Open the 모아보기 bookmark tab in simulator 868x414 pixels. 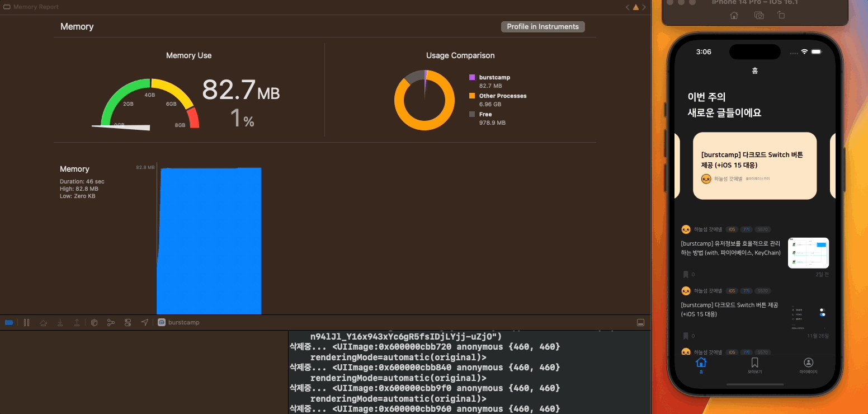tap(754, 365)
